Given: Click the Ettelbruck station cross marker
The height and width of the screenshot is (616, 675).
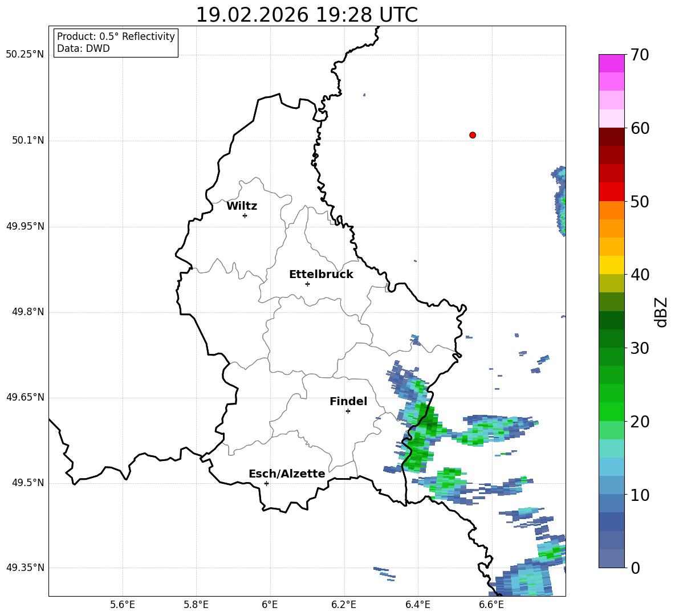Looking at the screenshot, I should (x=307, y=284).
